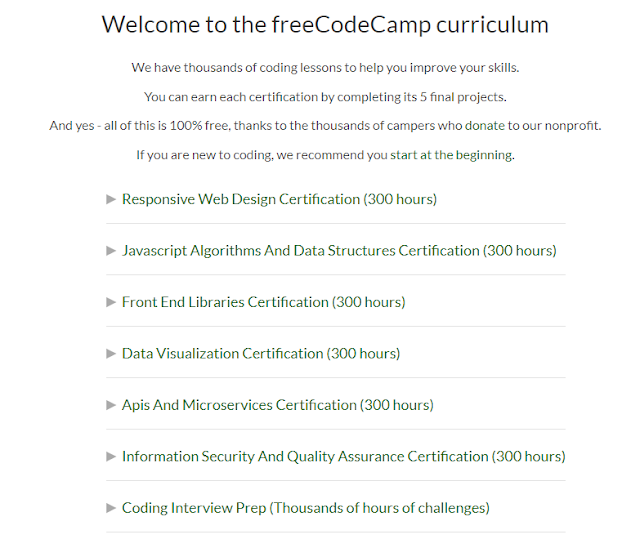This screenshot has width=640, height=548.
Task: Expand the arrow beside Apis And Microservices
Action: tap(111, 405)
